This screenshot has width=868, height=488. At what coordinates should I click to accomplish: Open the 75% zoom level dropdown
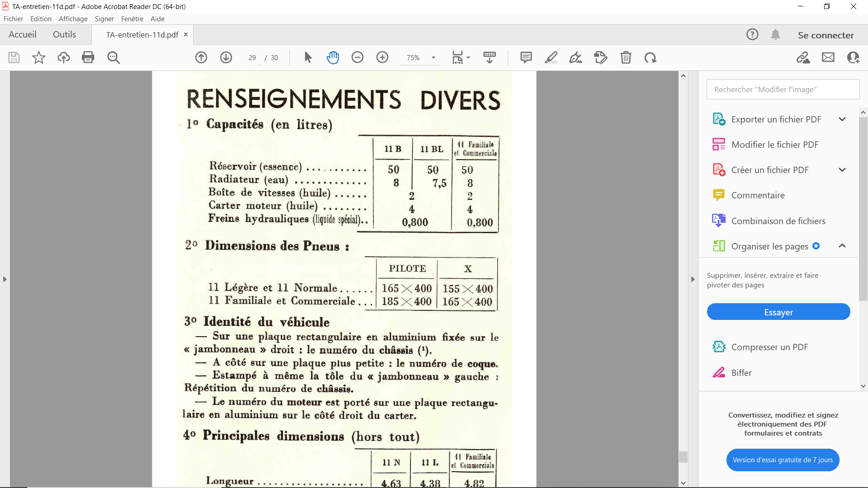(x=434, y=57)
